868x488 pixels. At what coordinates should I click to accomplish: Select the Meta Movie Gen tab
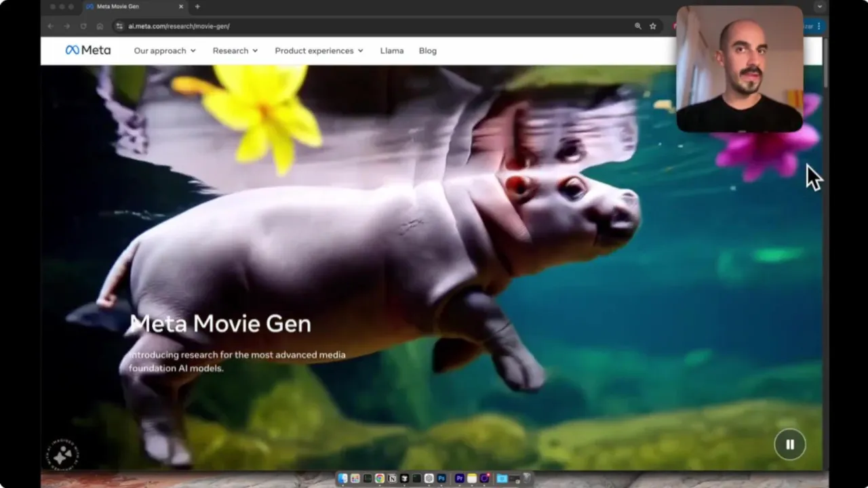134,7
